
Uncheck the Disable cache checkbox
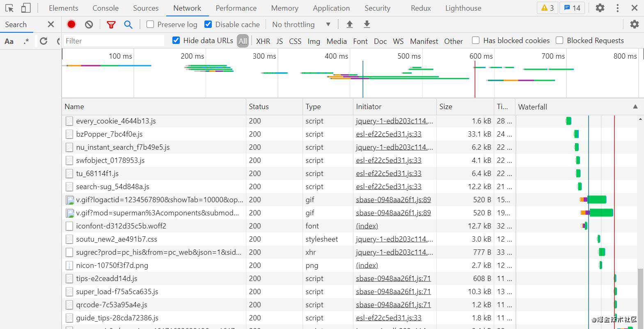click(x=208, y=25)
